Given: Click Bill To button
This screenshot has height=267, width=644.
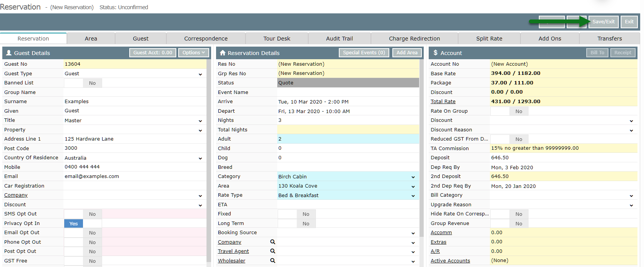Looking at the screenshot, I should pyautogui.click(x=597, y=53).
